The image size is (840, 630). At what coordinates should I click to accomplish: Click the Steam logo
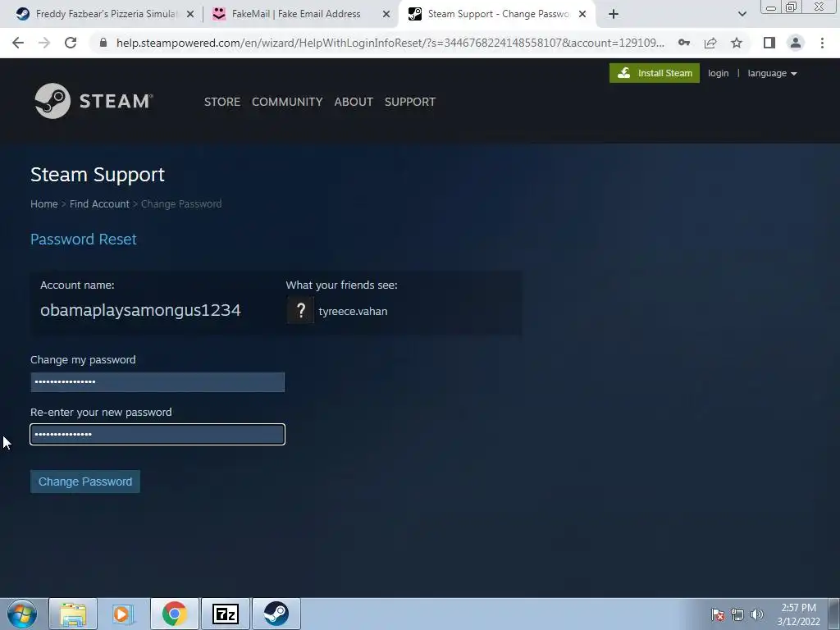94,101
